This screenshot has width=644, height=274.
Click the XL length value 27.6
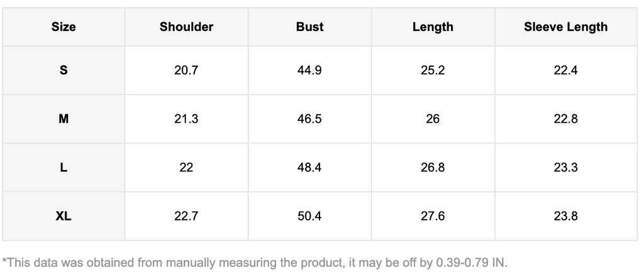click(433, 216)
